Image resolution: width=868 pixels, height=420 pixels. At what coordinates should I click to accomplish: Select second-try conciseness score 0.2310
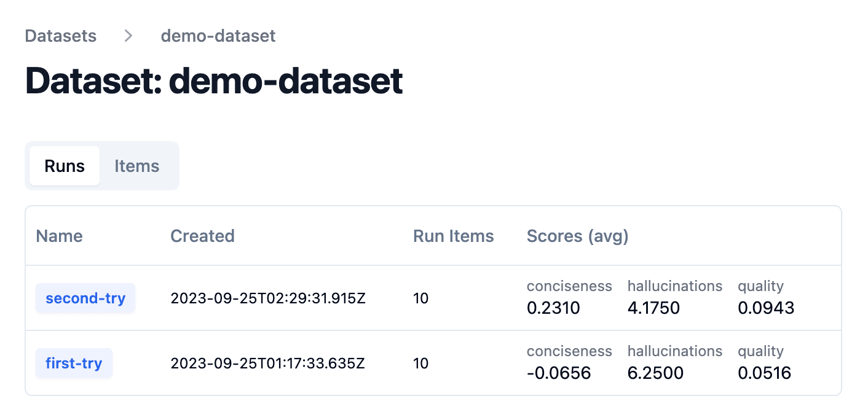coord(553,308)
